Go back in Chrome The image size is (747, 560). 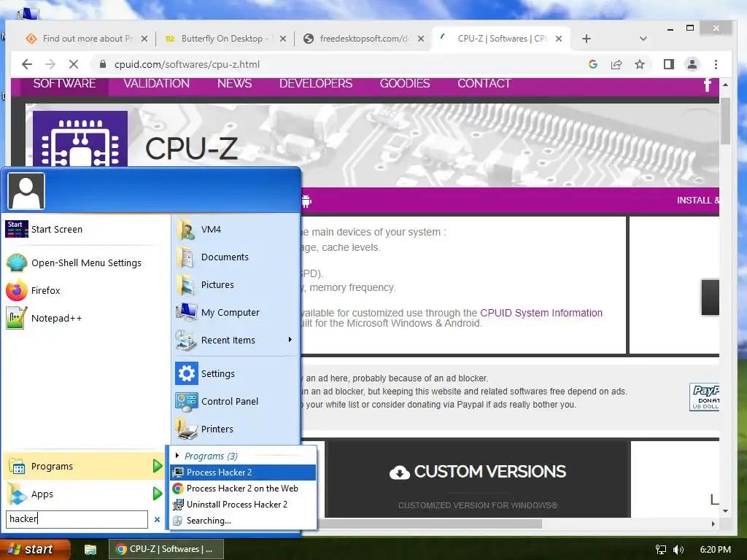point(27,64)
